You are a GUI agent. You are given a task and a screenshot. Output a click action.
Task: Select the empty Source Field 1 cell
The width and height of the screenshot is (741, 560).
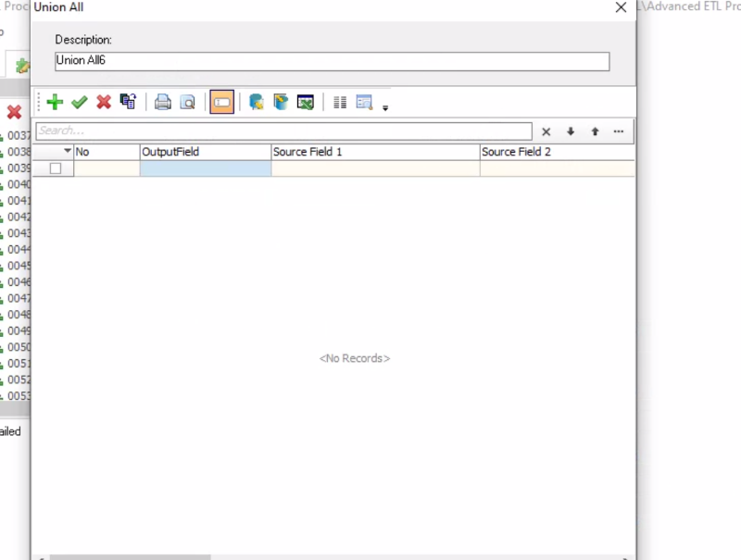(376, 168)
